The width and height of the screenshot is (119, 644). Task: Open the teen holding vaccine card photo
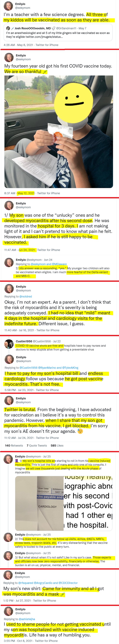(x=59, y=131)
